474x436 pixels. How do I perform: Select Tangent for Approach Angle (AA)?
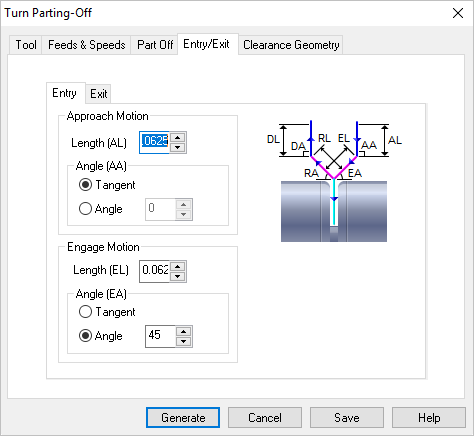107,185
